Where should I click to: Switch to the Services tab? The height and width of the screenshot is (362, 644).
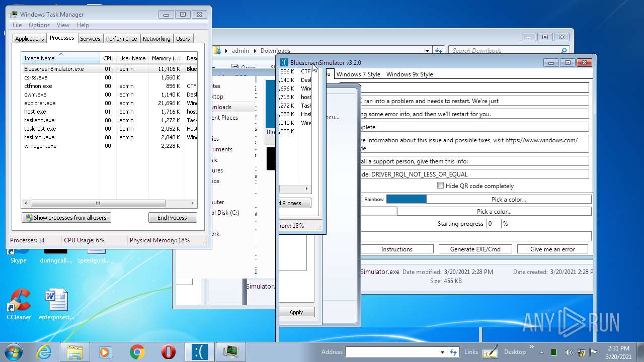click(90, 39)
